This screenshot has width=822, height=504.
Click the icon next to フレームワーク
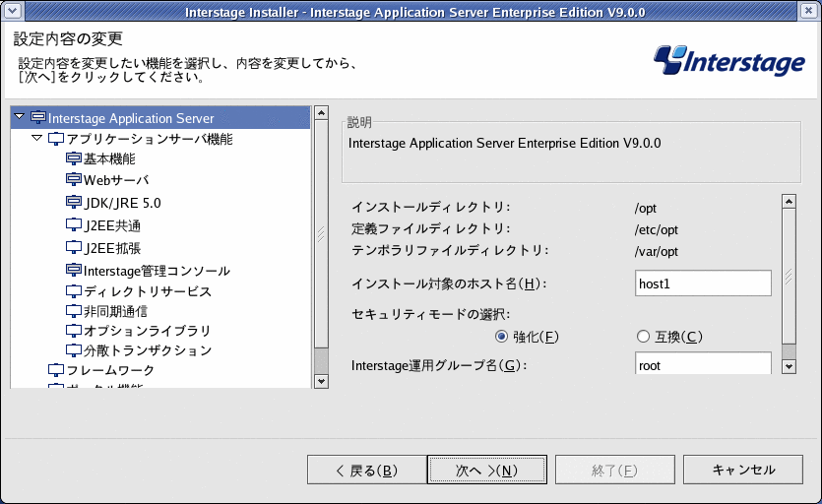coord(55,370)
